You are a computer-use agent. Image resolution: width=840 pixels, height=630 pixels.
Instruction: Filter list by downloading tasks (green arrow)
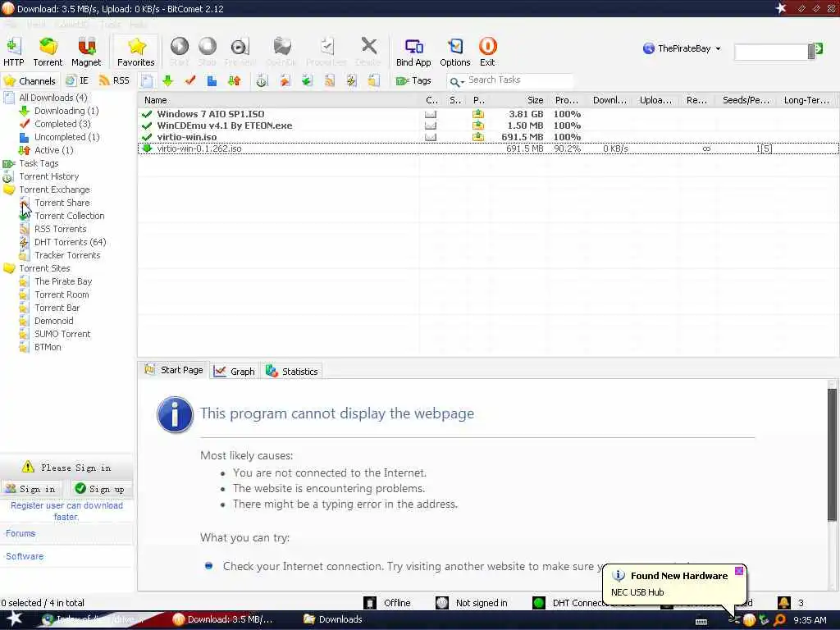click(x=167, y=81)
